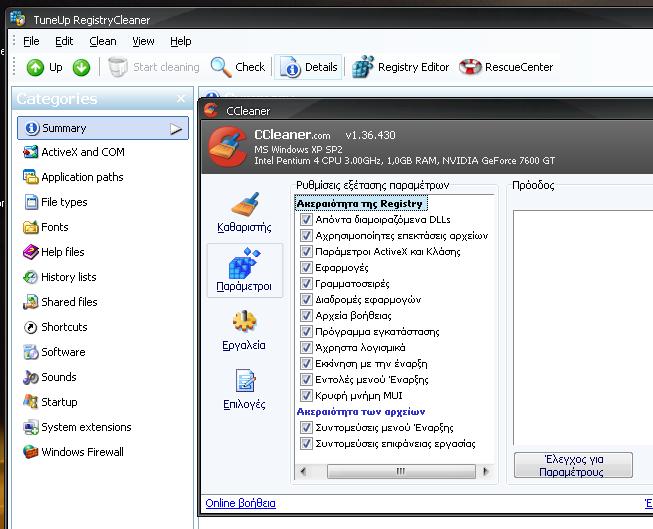
Task: Open the Online βοήθεια link
Action: pos(240,503)
